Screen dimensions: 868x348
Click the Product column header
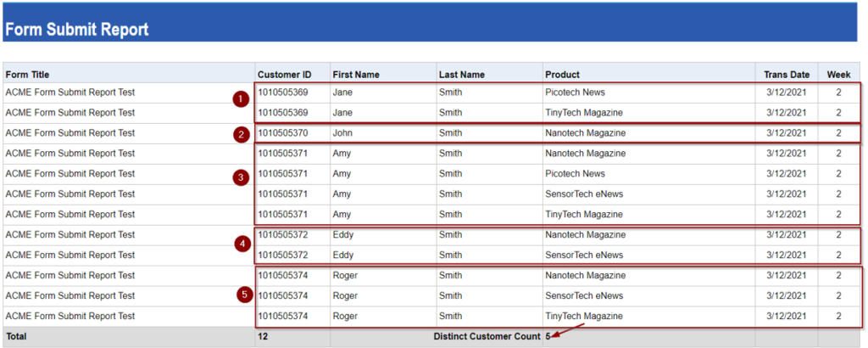tap(562, 75)
